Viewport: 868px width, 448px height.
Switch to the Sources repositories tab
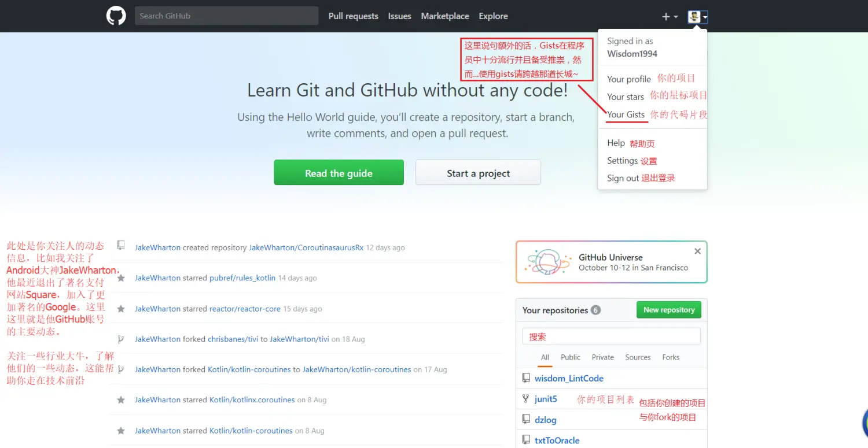click(638, 357)
